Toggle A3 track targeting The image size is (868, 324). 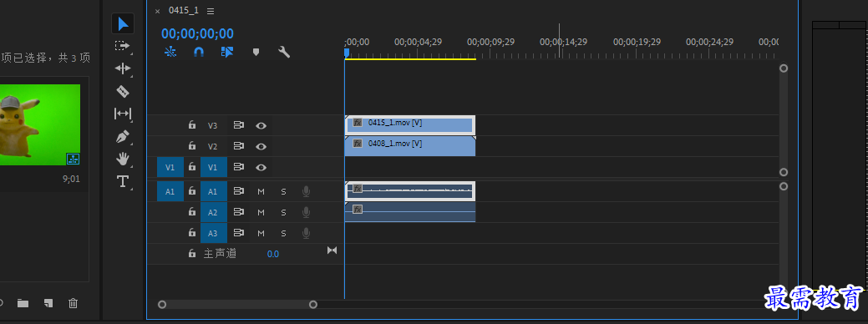coord(213,233)
